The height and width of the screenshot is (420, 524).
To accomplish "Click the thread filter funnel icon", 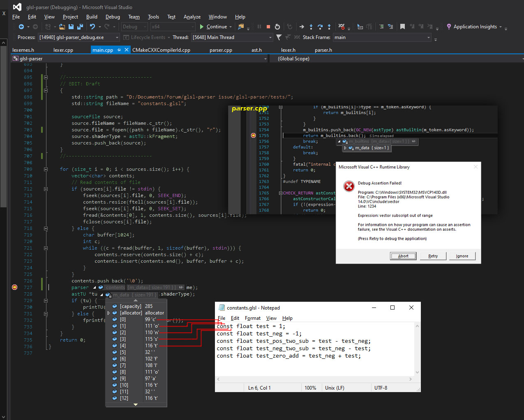I will pos(279,37).
